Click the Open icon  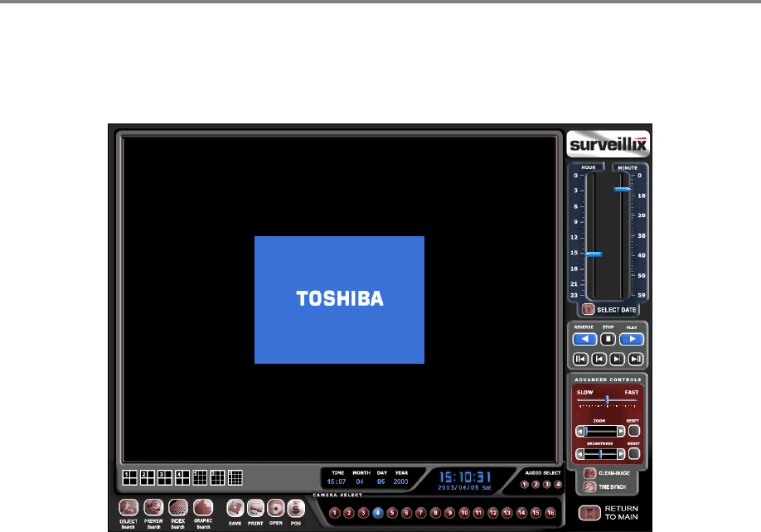point(276,509)
